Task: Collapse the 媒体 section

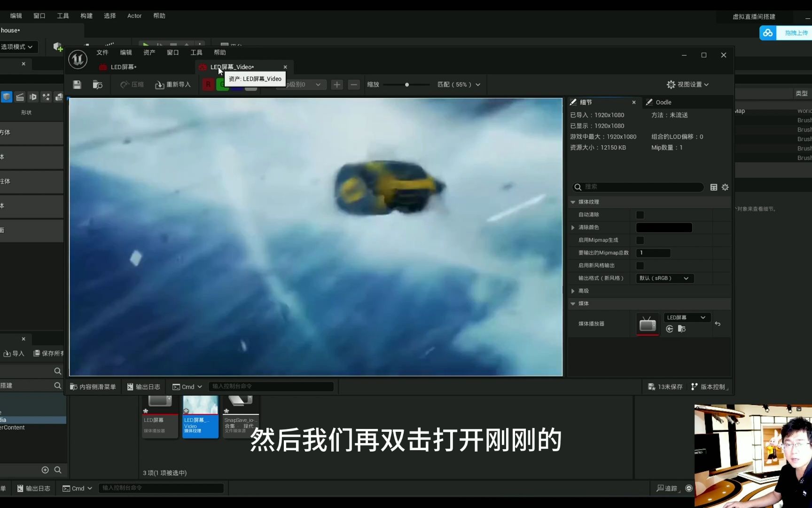Action: point(573,304)
